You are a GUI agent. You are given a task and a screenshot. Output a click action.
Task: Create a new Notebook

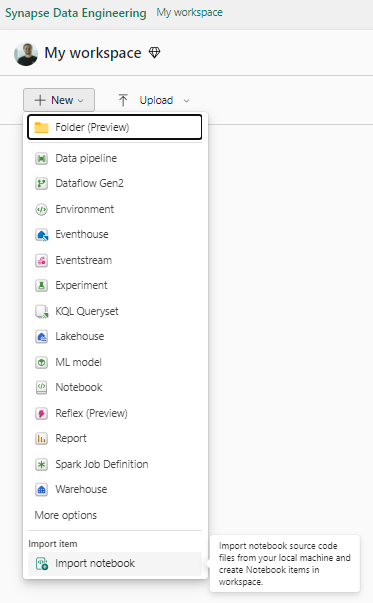pos(115,387)
